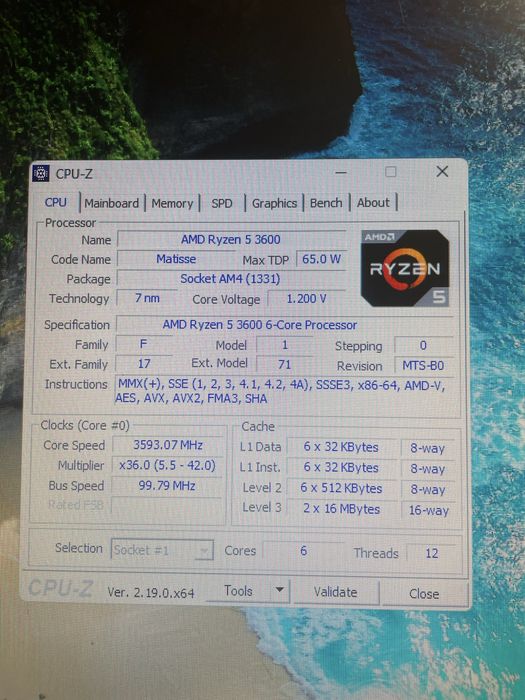
Task: Click the Multiplier value x36.0 (5.5 - 42.0)
Action: pyautogui.click(x=167, y=466)
